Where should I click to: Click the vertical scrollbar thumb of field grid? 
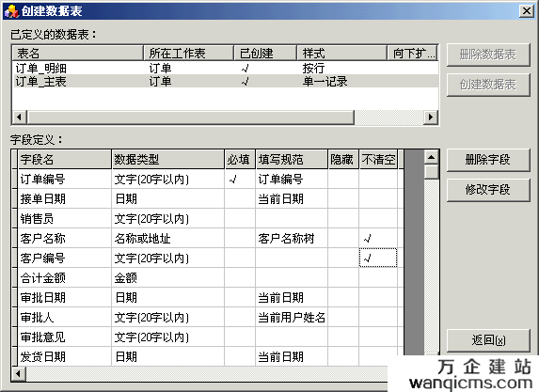(x=431, y=172)
